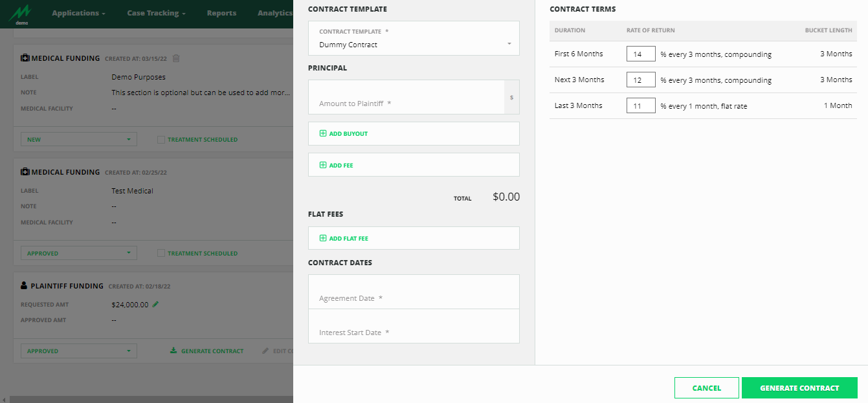Enable Treatment Scheduled on Test Medical card
Image resolution: width=868 pixels, height=403 pixels.
click(x=161, y=254)
